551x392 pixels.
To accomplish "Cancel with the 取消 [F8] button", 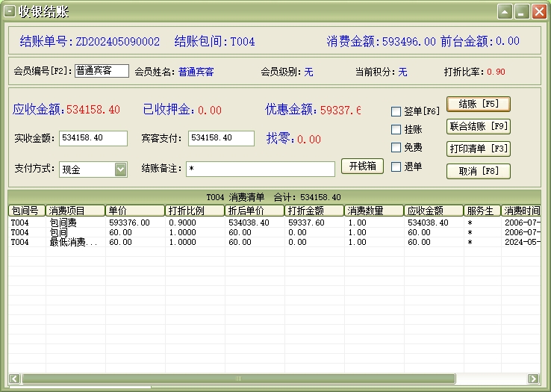I will click(478, 171).
